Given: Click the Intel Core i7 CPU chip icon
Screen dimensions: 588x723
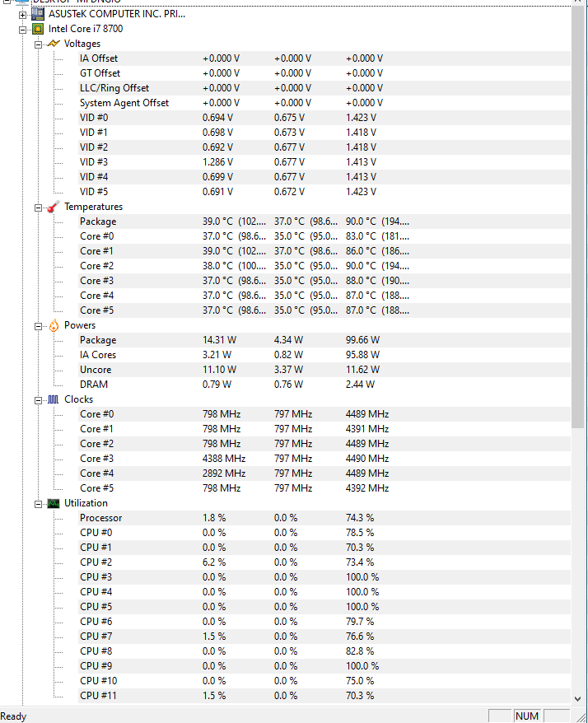Looking at the screenshot, I should point(38,29).
